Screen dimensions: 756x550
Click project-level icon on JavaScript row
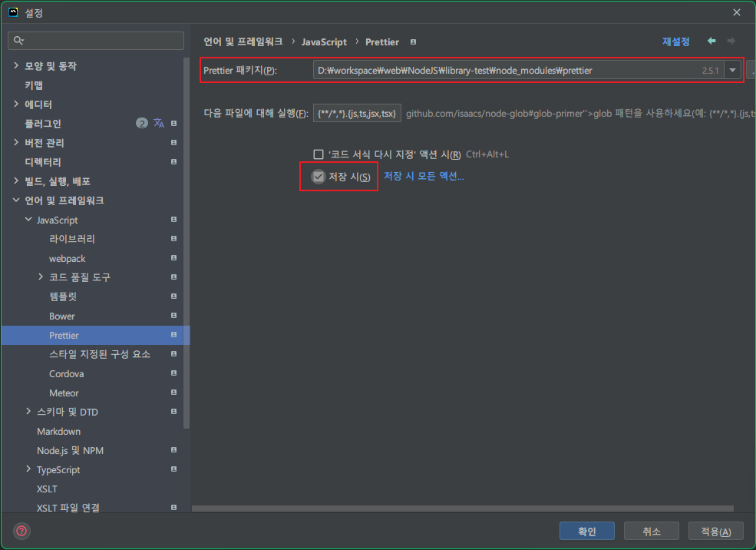173,220
